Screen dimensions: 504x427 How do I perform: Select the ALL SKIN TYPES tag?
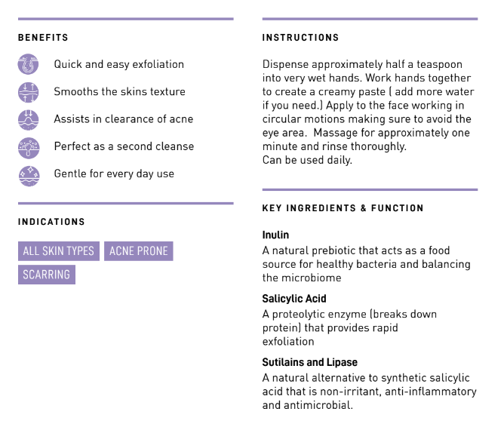[x=59, y=251]
